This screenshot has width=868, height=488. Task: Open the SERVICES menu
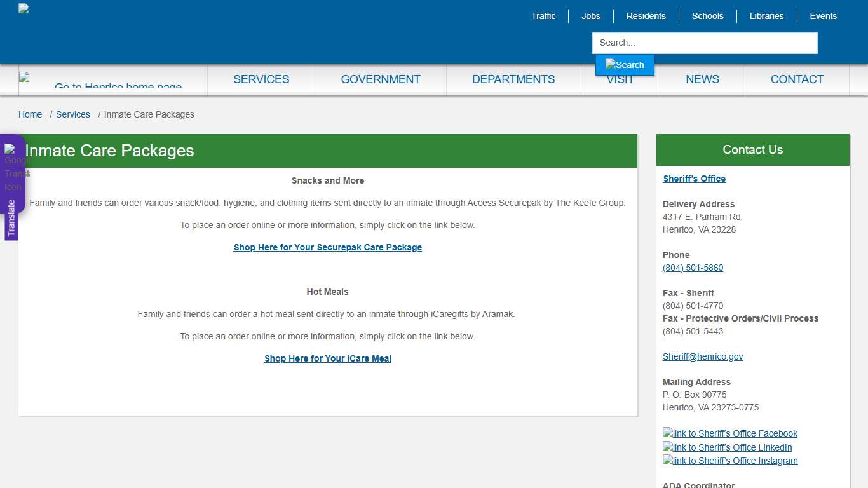click(261, 79)
